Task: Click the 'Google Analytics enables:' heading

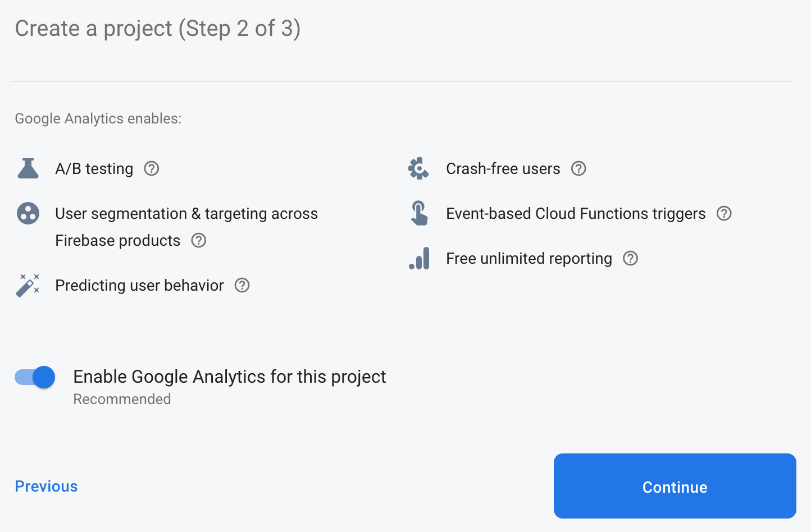Action: pyautogui.click(x=98, y=118)
